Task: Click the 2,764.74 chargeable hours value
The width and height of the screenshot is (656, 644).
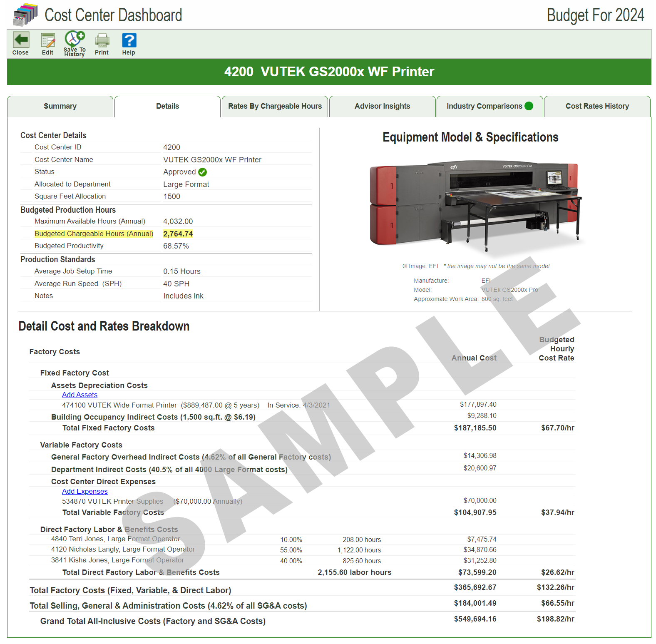Action: pyautogui.click(x=178, y=234)
